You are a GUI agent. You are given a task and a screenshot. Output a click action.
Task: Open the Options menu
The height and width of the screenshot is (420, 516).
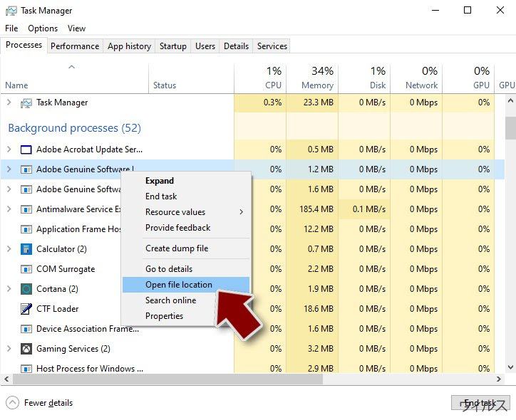[43, 28]
